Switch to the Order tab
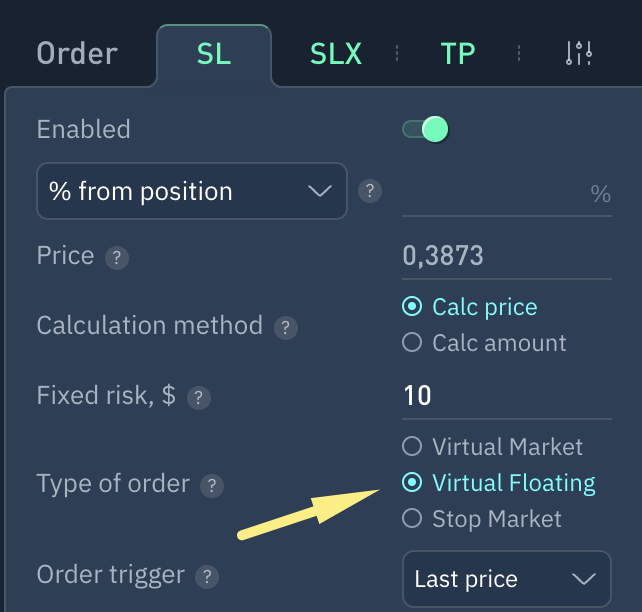This screenshot has height=612, width=642. [77, 53]
